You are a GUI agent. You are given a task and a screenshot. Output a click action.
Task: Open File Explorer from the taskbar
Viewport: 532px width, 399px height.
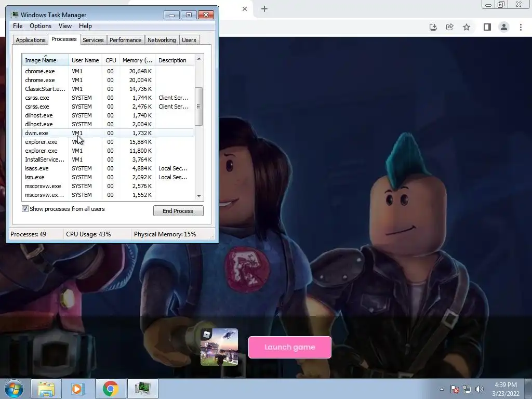tap(46, 389)
